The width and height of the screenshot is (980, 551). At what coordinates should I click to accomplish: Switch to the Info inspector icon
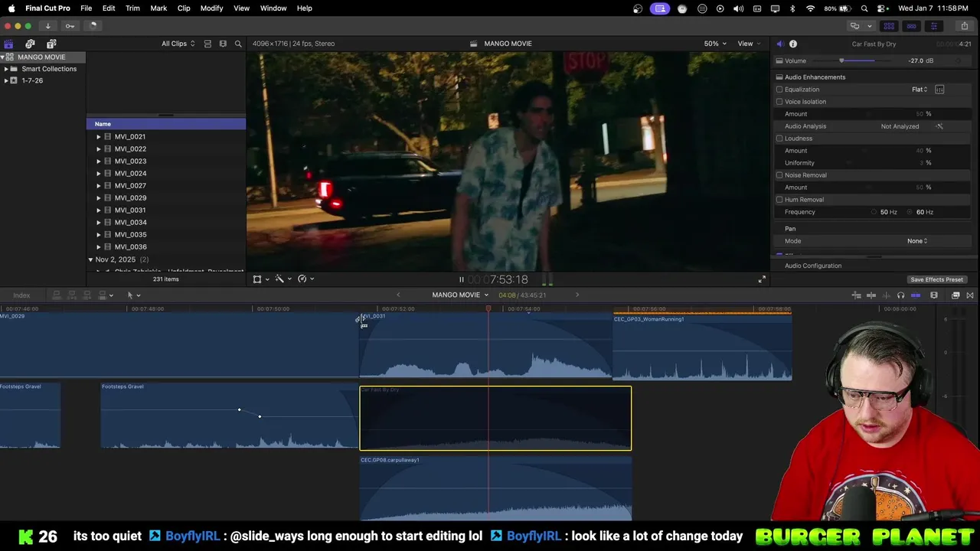click(x=793, y=44)
